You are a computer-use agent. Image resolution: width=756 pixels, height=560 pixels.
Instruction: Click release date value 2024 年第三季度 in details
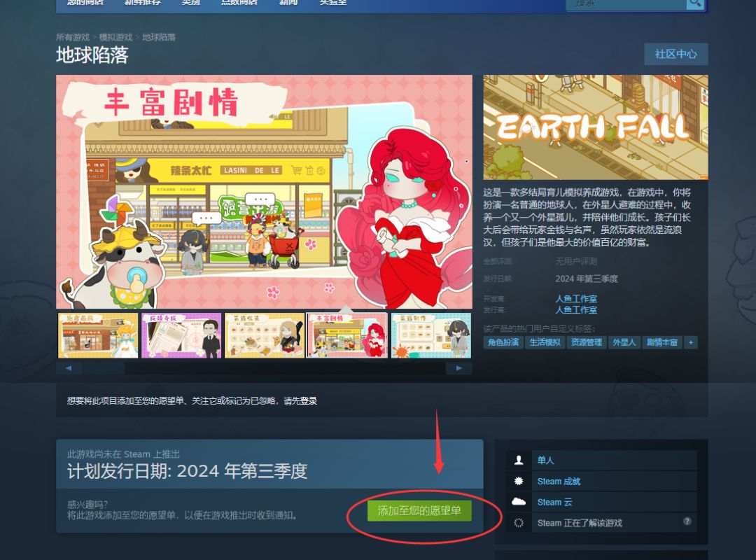(x=587, y=279)
